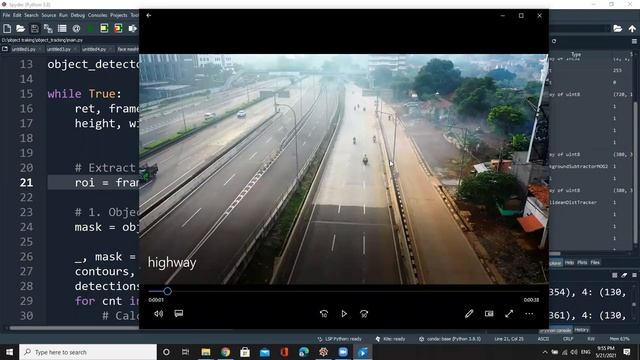The width and height of the screenshot is (640, 360).
Task: Open Chrome from the taskbar
Action: point(225,352)
